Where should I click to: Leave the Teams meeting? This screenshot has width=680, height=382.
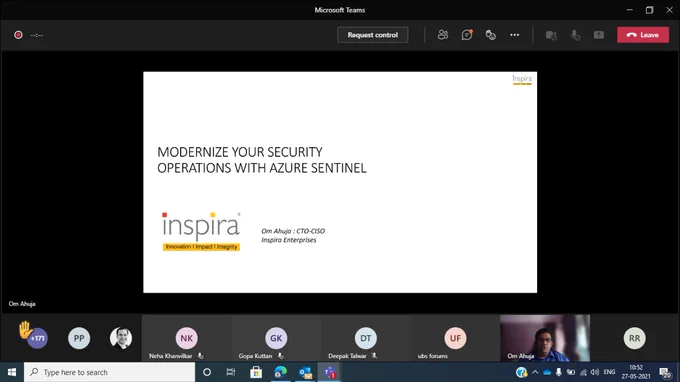click(x=643, y=35)
